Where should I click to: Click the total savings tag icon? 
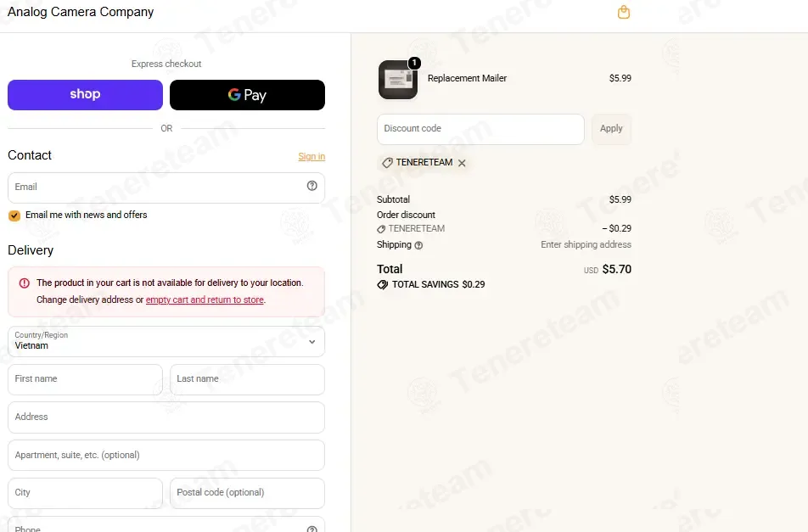point(382,284)
